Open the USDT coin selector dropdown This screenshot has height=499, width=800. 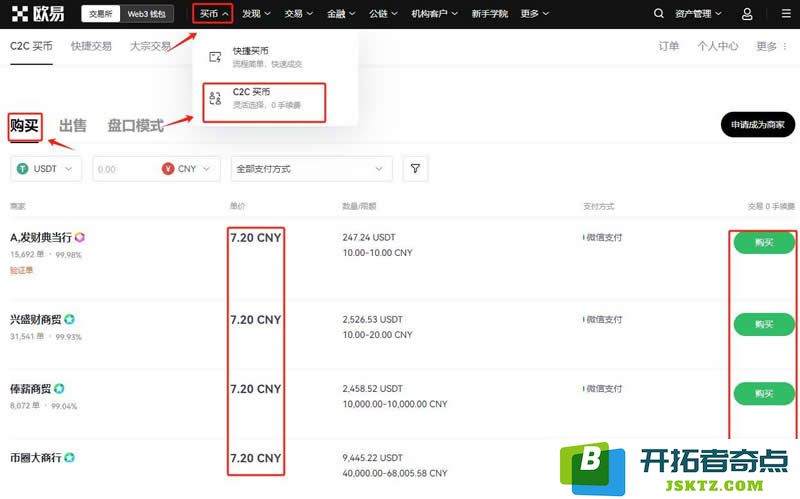click(46, 169)
